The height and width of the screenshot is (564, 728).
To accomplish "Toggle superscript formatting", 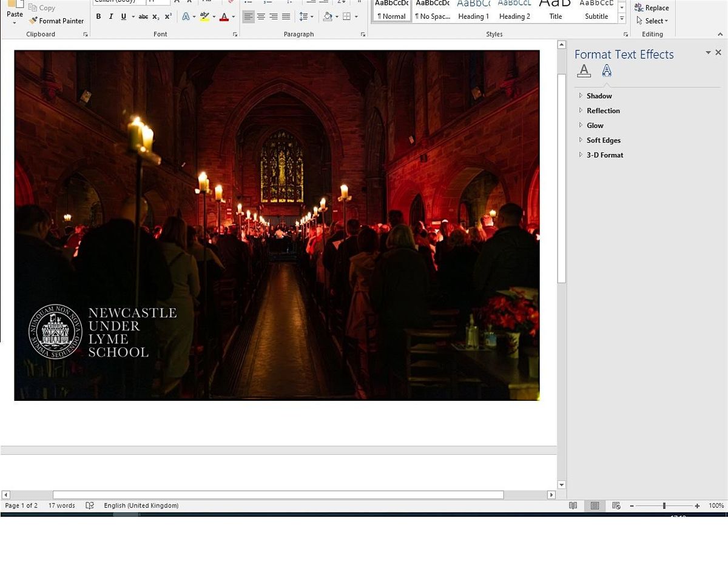I will pyautogui.click(x=167, y=16).
